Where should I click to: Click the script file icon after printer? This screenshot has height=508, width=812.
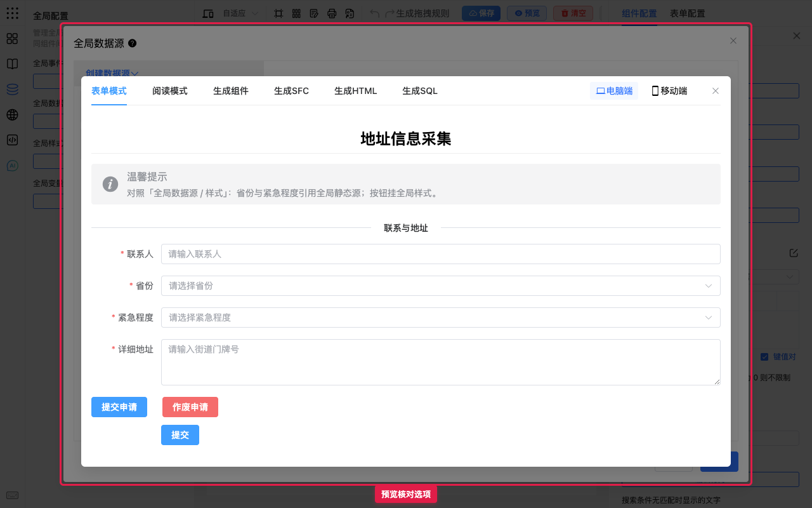point(350,13)
